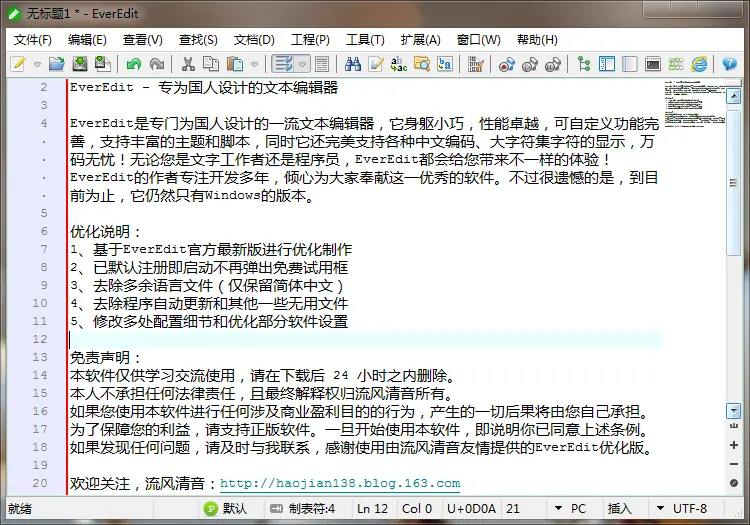Image resolution: width=750 pixels, height=525 pixels.
Task: Click Col 0 in status bar
Action: [x=417, y=509]
